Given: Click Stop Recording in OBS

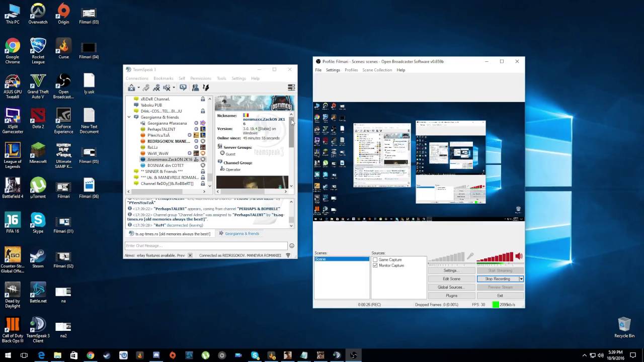Looking at the screenshot, I should 498,279.
